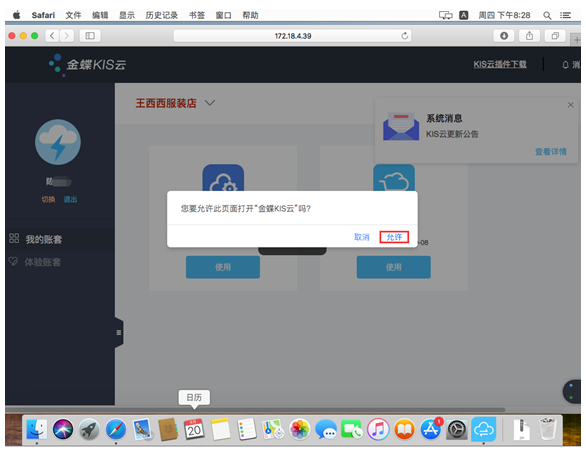Expand the 王西西服装店 dropdown
Viewport: 586px width, 450px height.
click(x=210, y=102)
